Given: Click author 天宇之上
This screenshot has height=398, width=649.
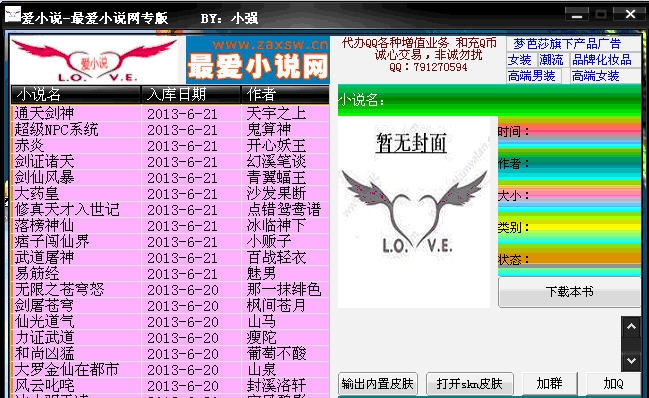Looking at the screenshot, I should 276,113.
